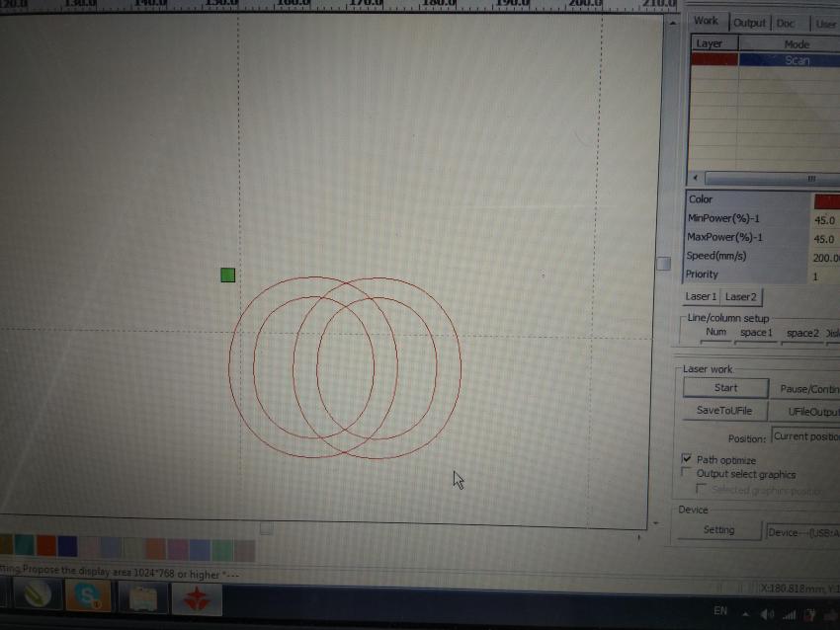This screenshot has width=840, height=630.
Task: Switch to the Output tab
Action: tap(749, 23)
